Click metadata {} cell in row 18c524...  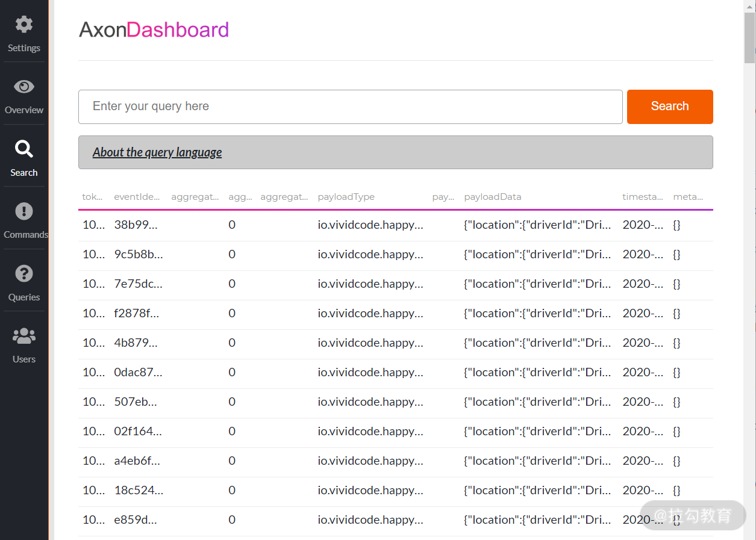676,491
